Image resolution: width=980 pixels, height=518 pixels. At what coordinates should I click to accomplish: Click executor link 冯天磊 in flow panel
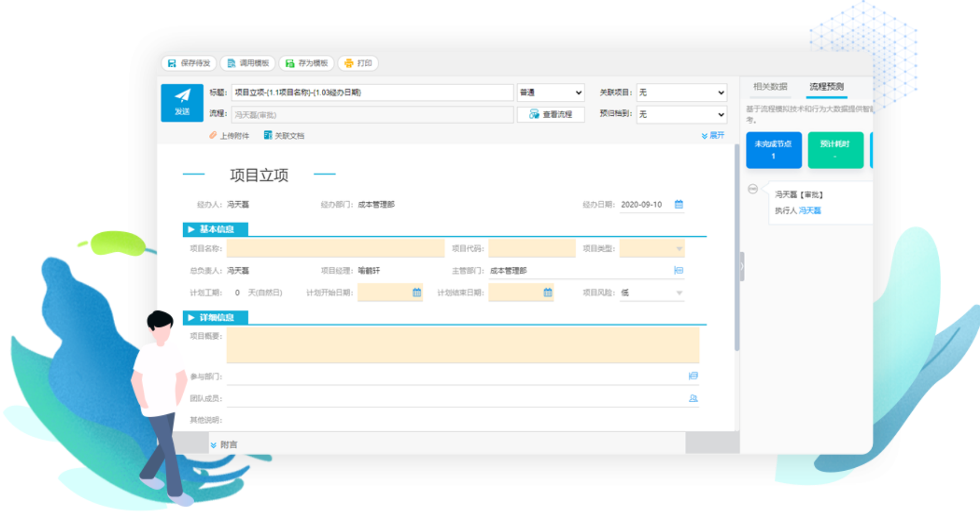810,211
